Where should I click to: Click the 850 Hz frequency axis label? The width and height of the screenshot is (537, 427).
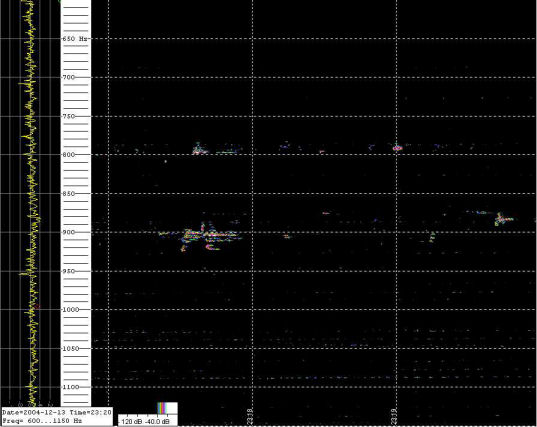tap(68, 193)
